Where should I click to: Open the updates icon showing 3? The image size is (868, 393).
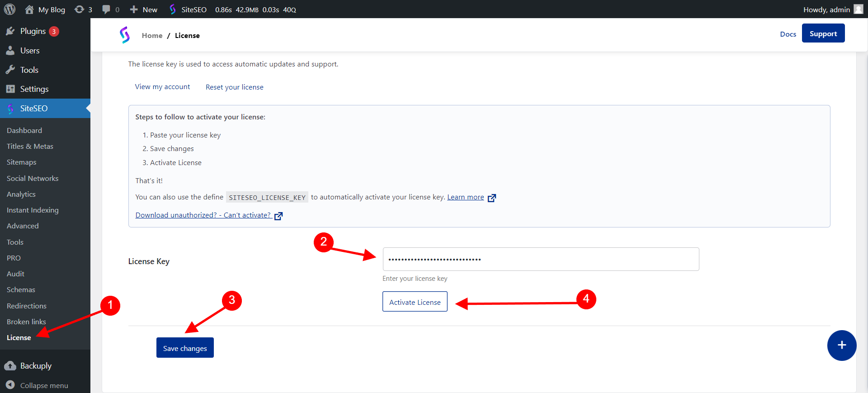(79, 9)
